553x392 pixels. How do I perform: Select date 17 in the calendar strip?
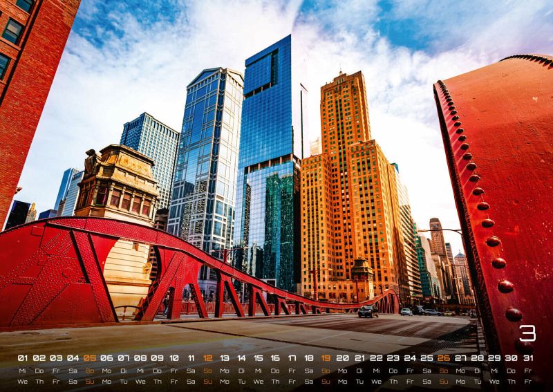[292, 358]
